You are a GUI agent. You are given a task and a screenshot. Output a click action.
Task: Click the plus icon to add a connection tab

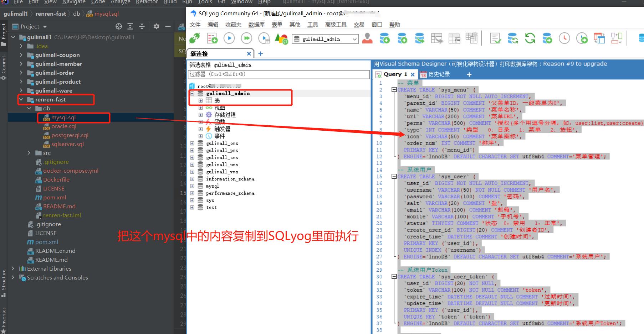click(x=261, y=53)
